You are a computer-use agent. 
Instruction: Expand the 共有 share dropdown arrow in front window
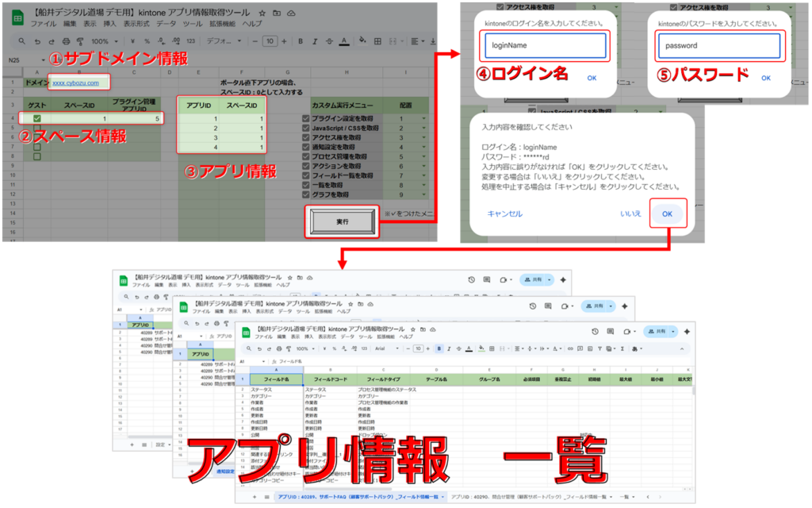tap(672, 331)
